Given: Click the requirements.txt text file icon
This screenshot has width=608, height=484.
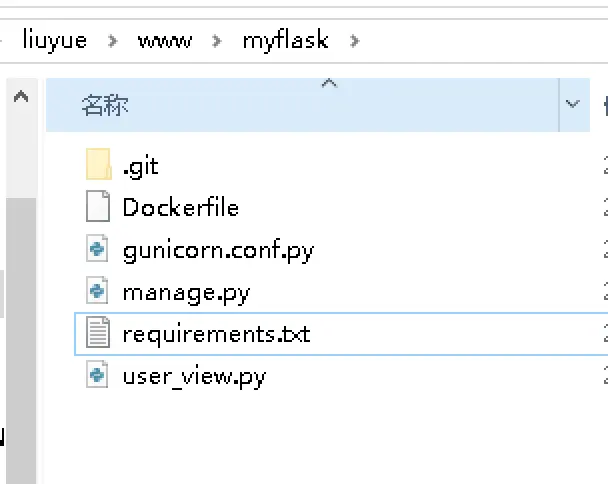Looking at the screenshot, I should (98, 333).
